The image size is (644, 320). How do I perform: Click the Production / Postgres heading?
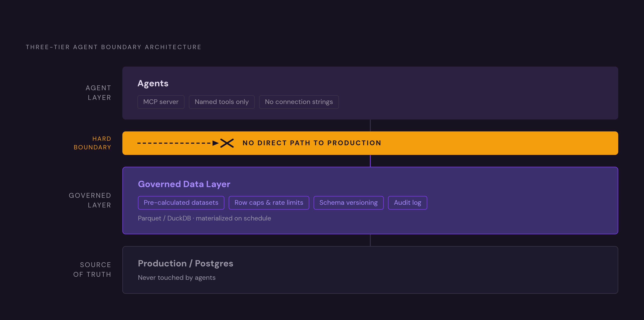coord(186,264)
